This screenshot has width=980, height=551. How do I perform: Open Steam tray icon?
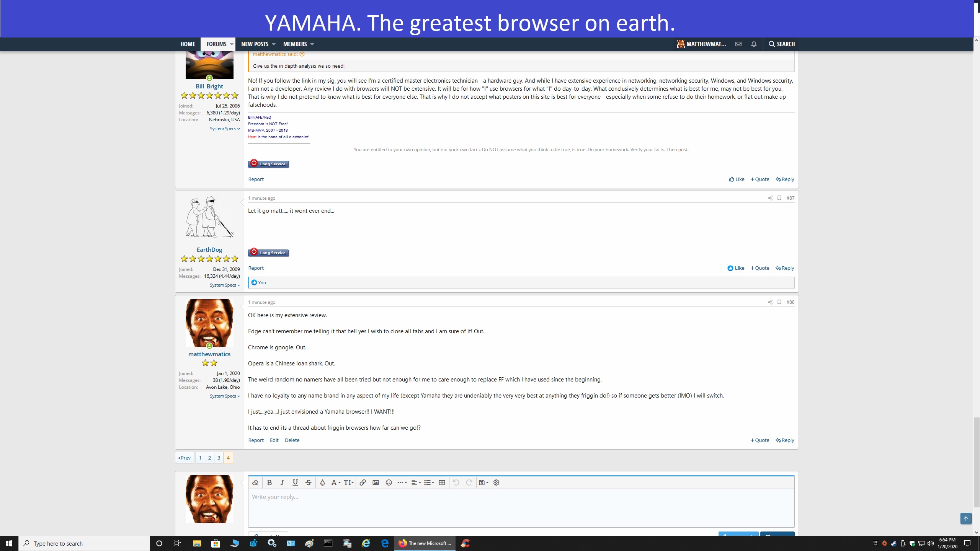(x=893, y=543)
